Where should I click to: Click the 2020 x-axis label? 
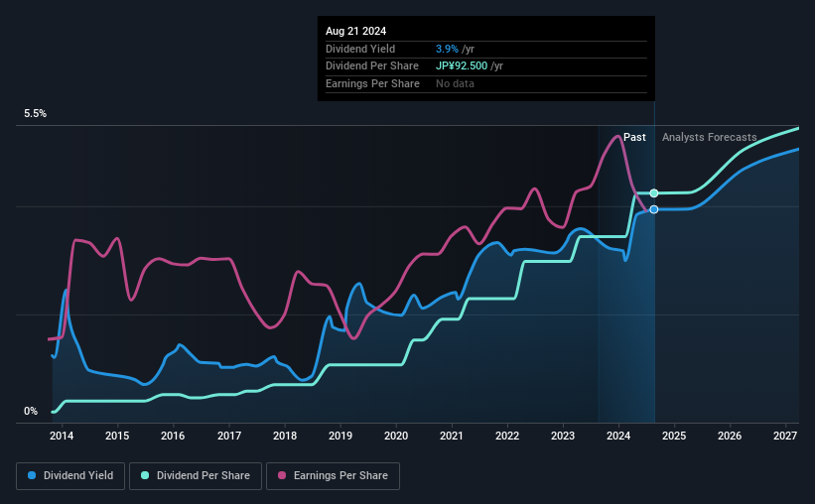tap(396, 436)
